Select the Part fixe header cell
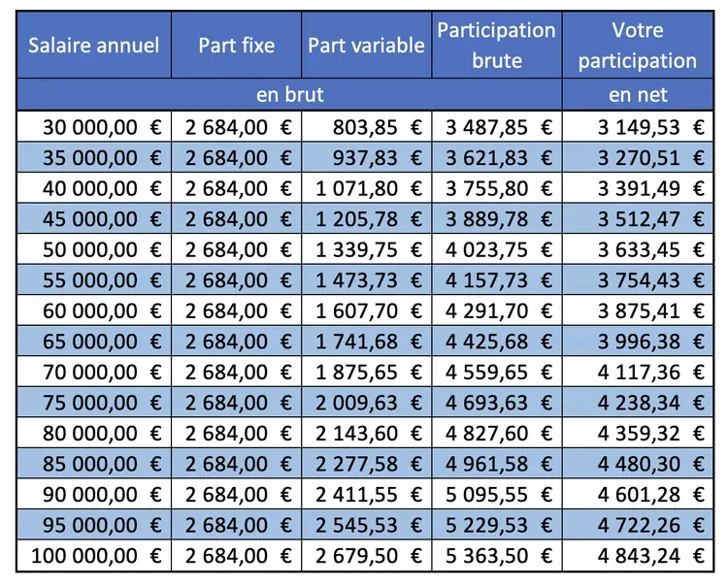This screenshot has height=587, width=728. [236, 46]
